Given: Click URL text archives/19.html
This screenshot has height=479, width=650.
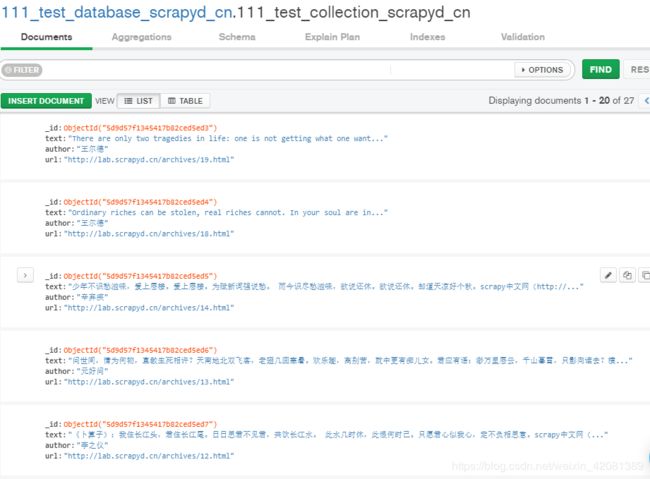Looking at the screenshot, I should coord(149,160).
